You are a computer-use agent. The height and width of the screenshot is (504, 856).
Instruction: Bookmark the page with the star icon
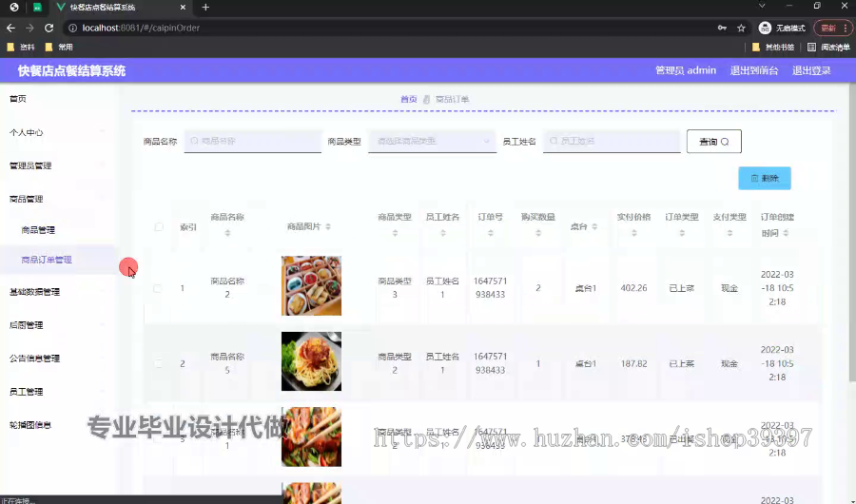click(741, 28)
